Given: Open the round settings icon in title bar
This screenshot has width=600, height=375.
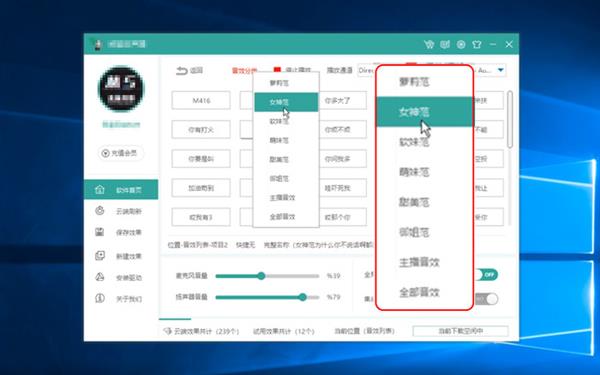Looking at the screenshot, I should tap(461, 44).
